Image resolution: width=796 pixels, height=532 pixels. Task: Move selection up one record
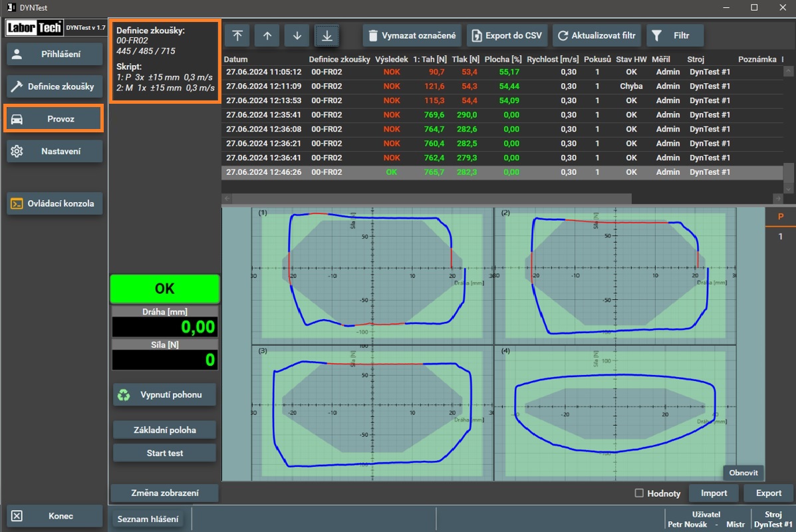tap(267, 35)
